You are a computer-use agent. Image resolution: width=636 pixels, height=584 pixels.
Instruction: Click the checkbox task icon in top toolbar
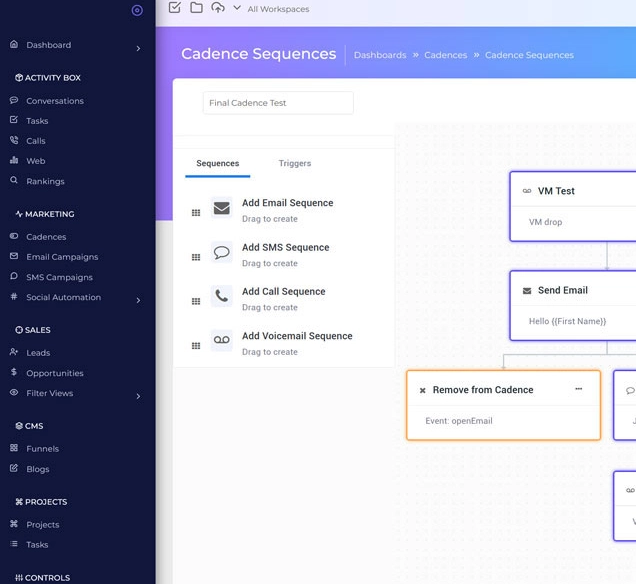175,8
